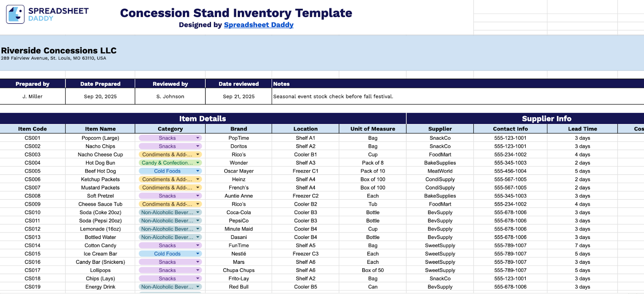Image resolution: width=644 pixels, height=294 pixels.
Task: Select the Red Bull brand cell
Action: pos(238,286)
